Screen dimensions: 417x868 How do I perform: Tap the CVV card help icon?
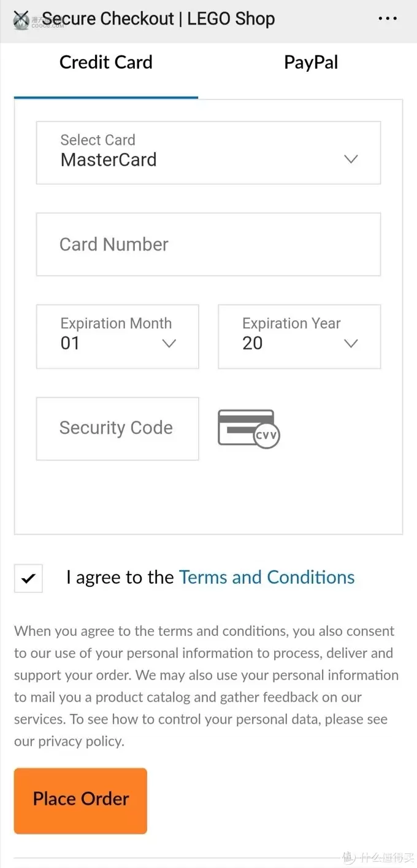249,428
